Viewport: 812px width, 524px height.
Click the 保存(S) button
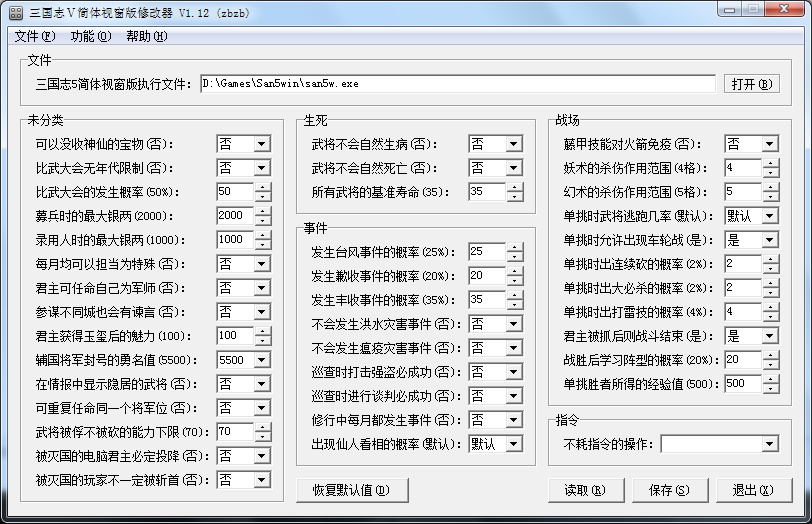click(x=669, y=490)
